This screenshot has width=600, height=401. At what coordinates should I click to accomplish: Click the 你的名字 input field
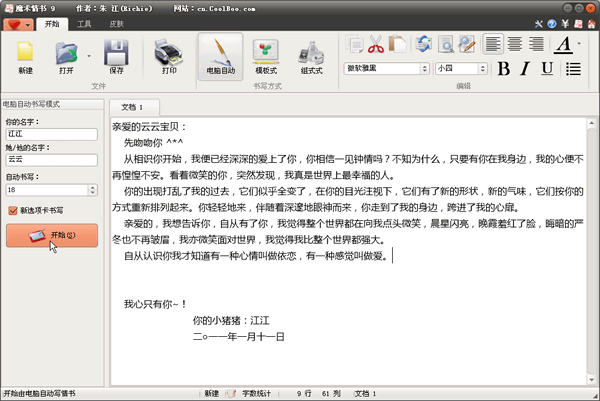[51, 132]
